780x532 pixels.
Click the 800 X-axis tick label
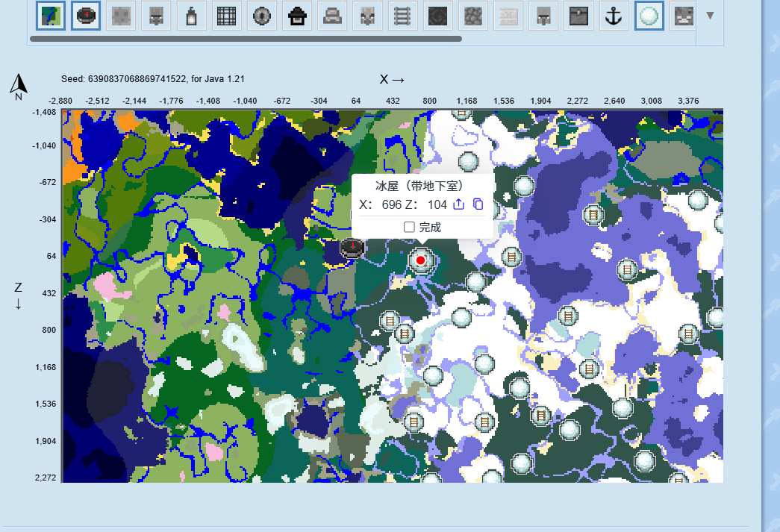click(x=429, y=101)
